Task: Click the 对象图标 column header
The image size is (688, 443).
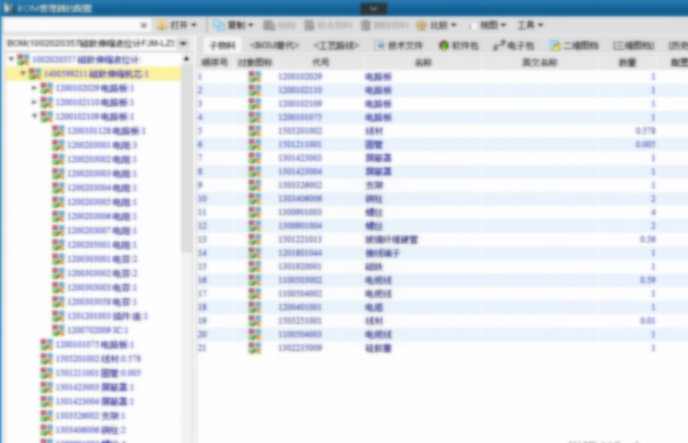Action: coord(255,62)
